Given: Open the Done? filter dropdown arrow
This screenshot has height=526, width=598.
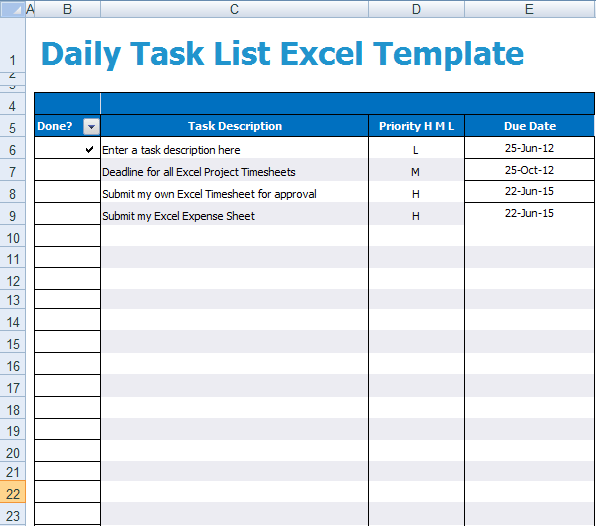Looking at the screenshot, I should tap(92, 127).
